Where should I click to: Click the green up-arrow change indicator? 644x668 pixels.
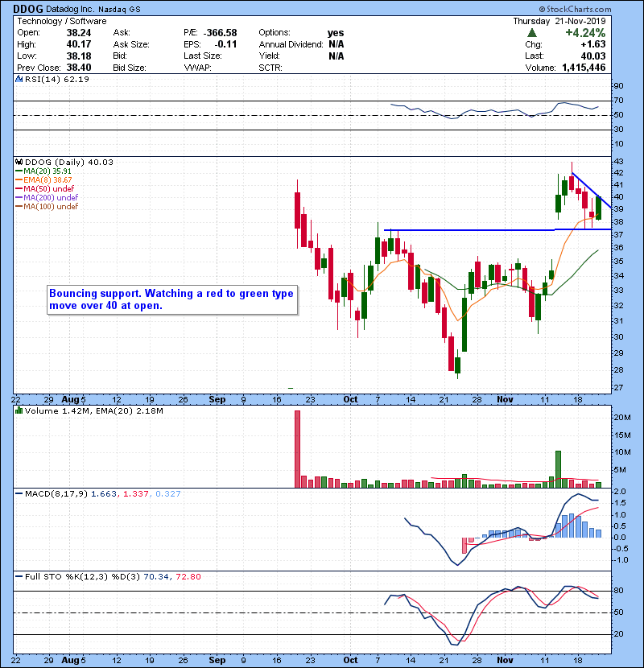(x=531, y=33)
